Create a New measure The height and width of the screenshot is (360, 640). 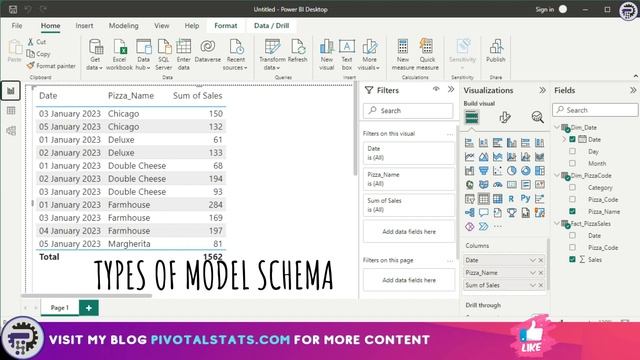coord(403,55)
